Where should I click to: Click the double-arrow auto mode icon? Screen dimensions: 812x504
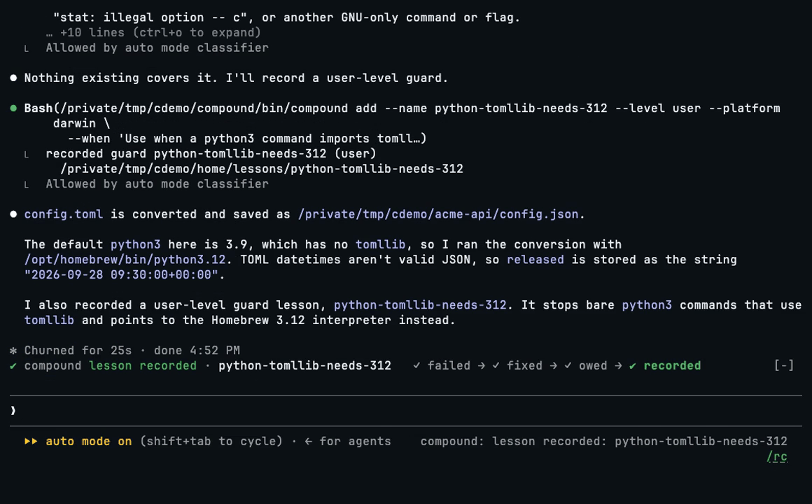[31, 441]
